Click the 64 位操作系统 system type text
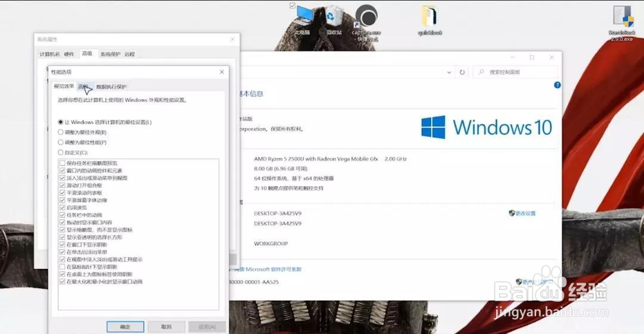This screenshot has width=644, height=334. (294, 178)
